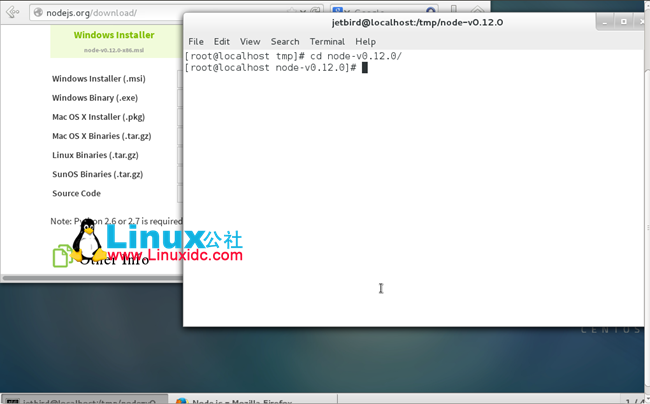Click the Other Info documents icon

pyautogui.click(x=62, y=256)
